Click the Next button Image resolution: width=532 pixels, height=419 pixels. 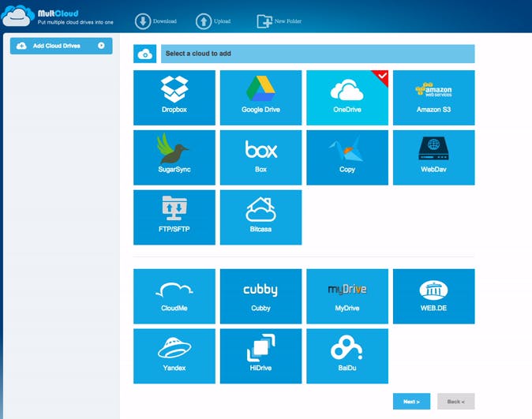pyautogui.click(x=411, y=402)
